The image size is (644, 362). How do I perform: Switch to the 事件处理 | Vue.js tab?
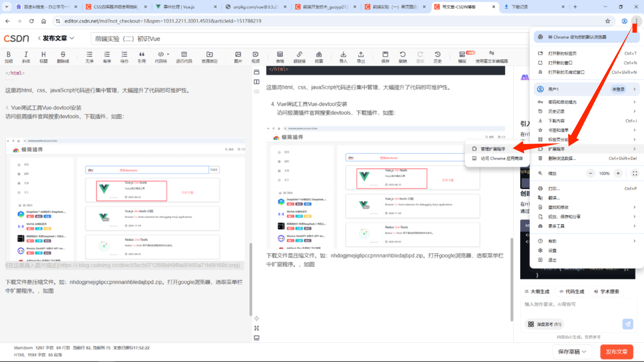click(186, 7)
